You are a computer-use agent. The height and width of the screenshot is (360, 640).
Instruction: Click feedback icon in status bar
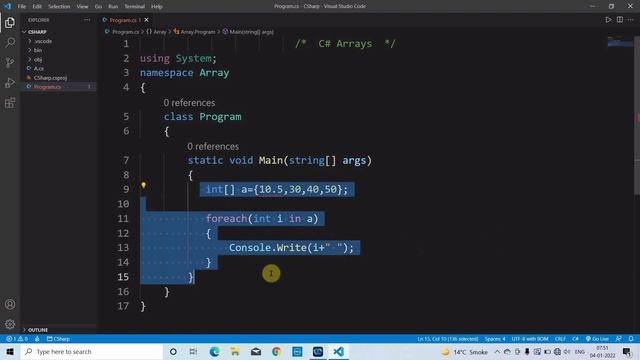click(619, 339)
